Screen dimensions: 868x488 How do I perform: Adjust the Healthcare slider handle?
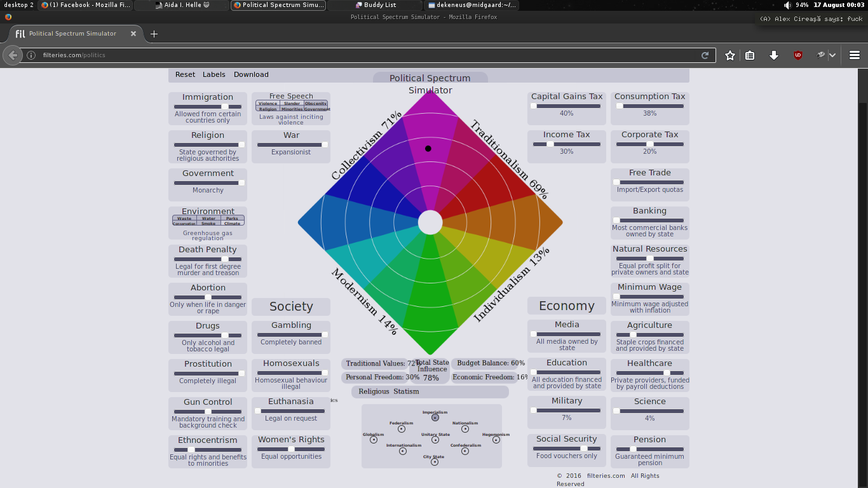point(667,373)
